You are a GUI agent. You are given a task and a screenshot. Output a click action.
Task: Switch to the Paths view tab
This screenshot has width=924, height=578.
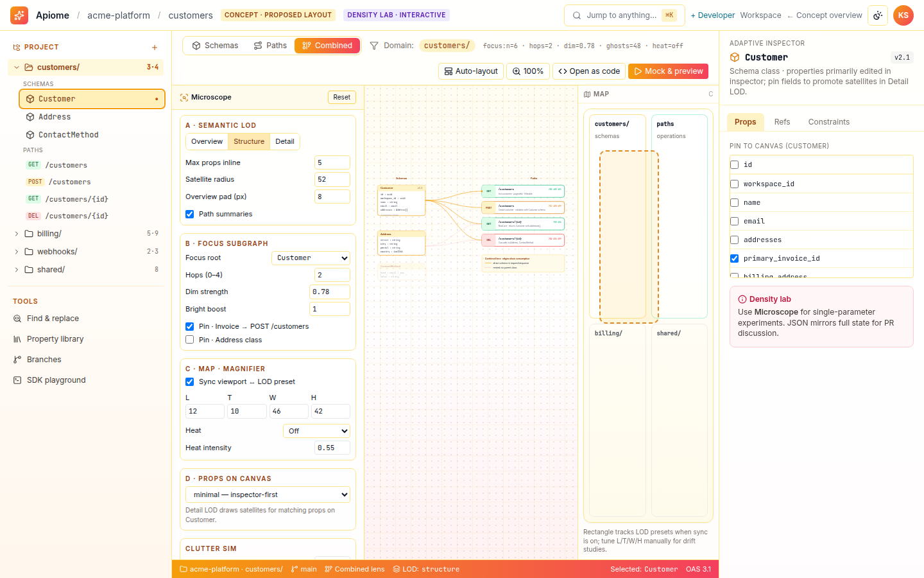tap(270, 46)
